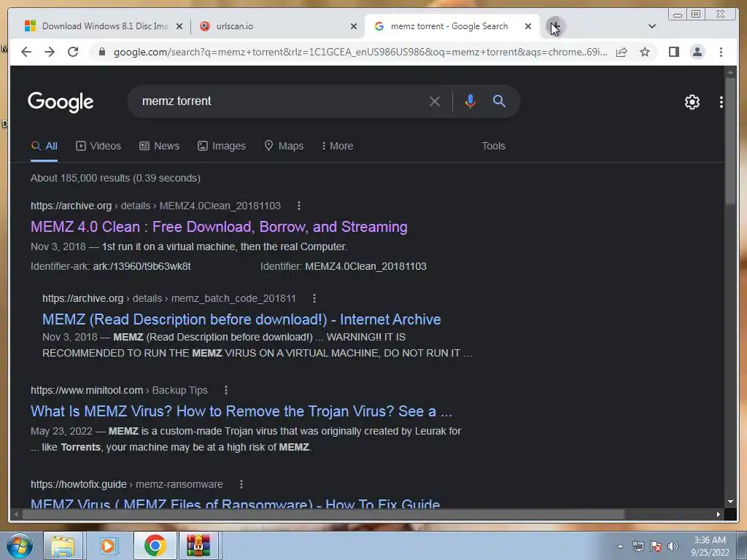Click the memz torrent search field
This screenshot has height=560, width=747.
[281, 101]
